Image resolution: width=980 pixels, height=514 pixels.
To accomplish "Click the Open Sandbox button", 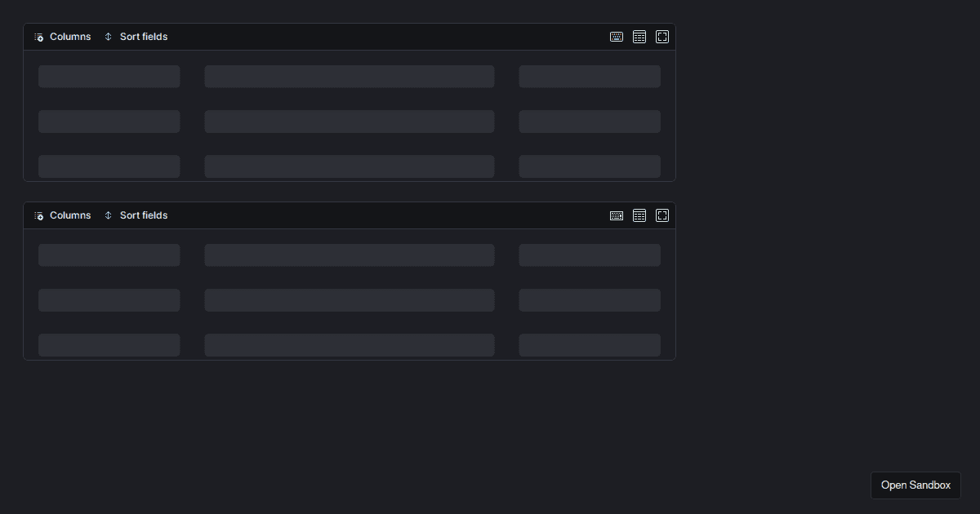I will (x=915, y=485).
